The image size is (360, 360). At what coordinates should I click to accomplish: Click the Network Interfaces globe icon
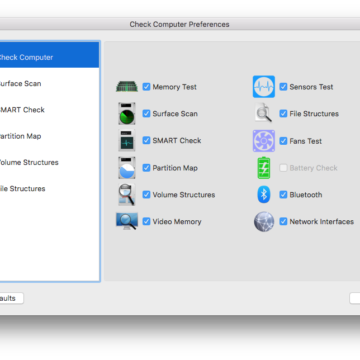[264, 222]
